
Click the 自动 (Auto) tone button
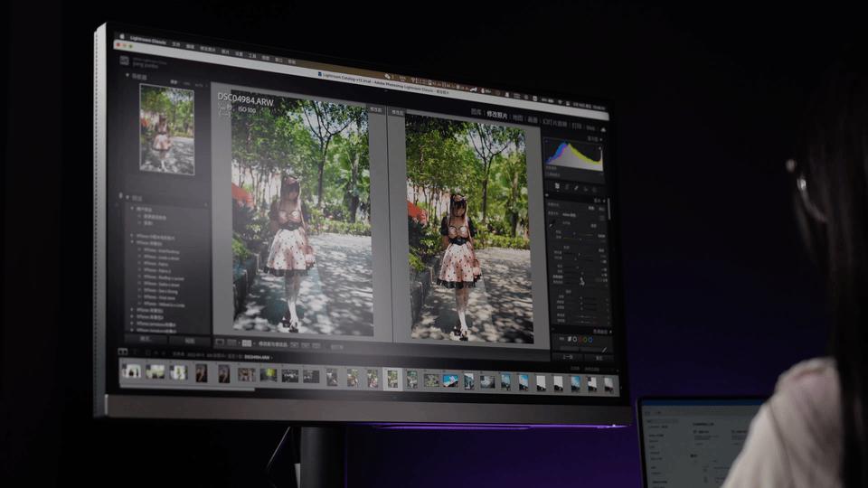[x=600, y=250]
